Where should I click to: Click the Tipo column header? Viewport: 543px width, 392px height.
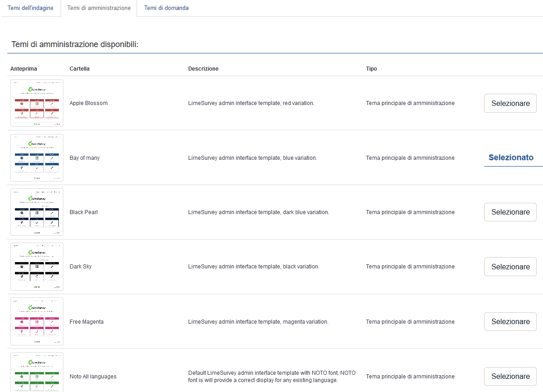[x=372, y=69]
